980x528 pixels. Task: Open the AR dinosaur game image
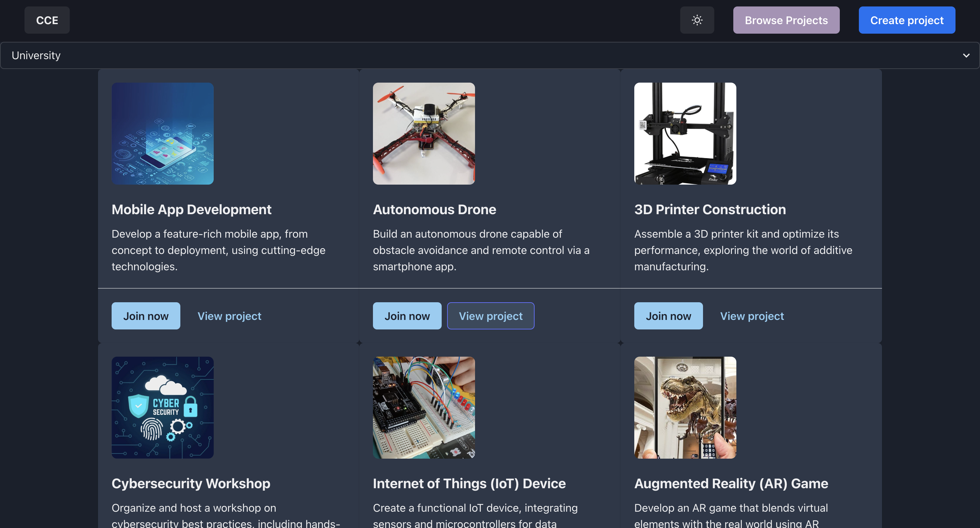(685, 407)
